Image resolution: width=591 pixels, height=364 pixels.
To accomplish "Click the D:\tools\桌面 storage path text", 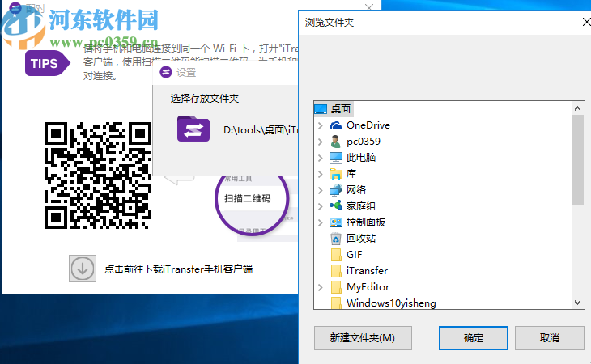I will click(261, 130).
